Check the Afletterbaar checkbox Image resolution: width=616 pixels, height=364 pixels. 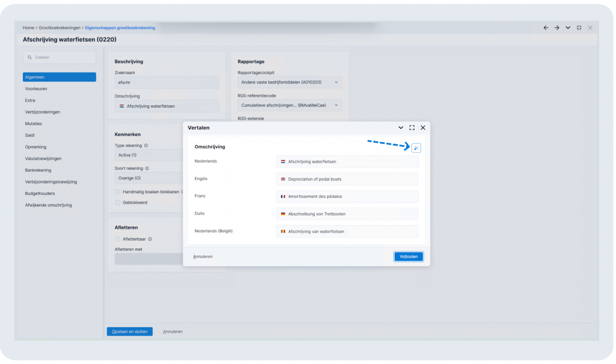pos(117,239)
